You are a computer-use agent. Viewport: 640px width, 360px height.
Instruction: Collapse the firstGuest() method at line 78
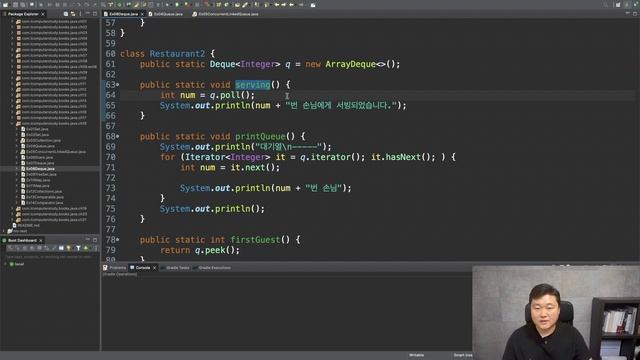pos(118,240)
